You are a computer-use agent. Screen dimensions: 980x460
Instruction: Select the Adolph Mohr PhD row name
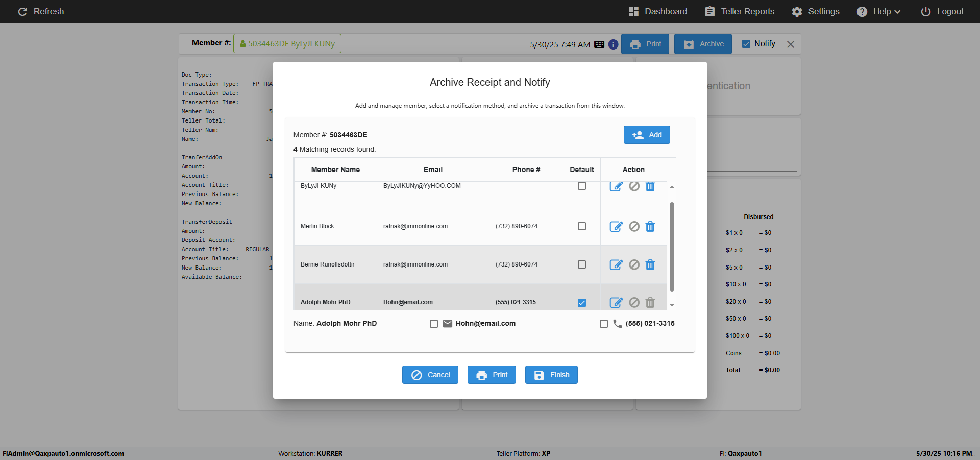[x=325, y=302]
